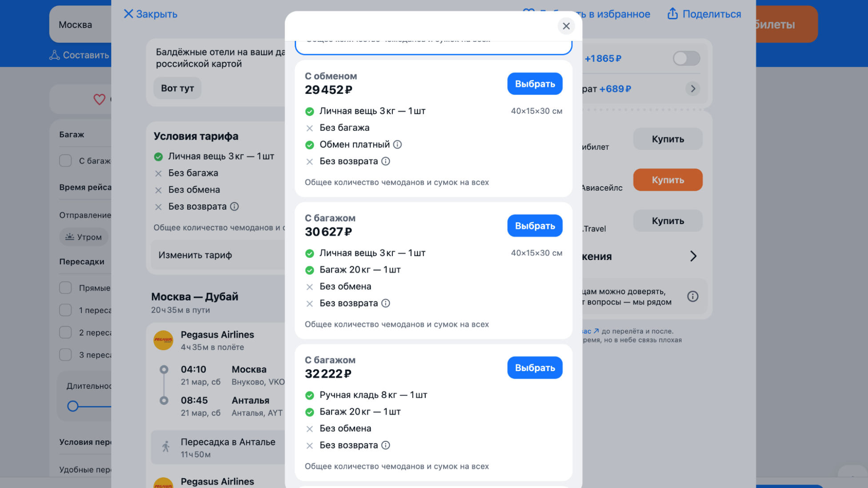Click info icon beside Без возврата in 32 222₽ tariff
Image resolution: width=868 pixels, height=488 pixels.
(386, 445)
